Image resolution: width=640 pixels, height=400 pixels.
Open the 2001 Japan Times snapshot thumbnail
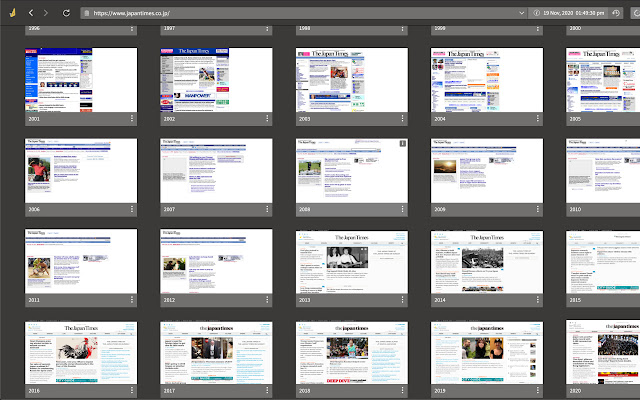tap(81, 80)
